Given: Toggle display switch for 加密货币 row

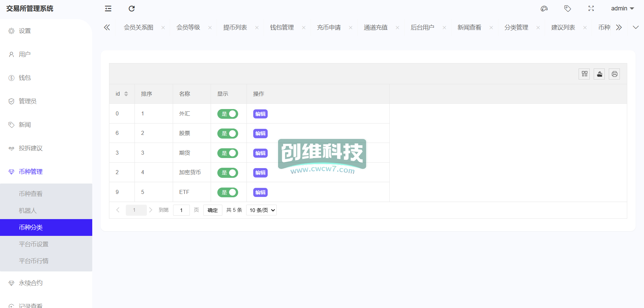Looking at the screenshot, I should point(228,173).
